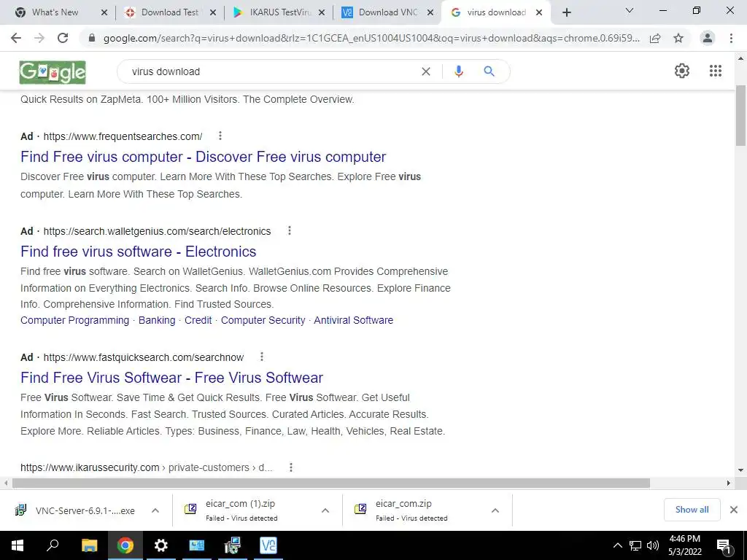Open Chrome's three-dot menu
This screenshot has width=747, height=560.
tap(731, 38)
